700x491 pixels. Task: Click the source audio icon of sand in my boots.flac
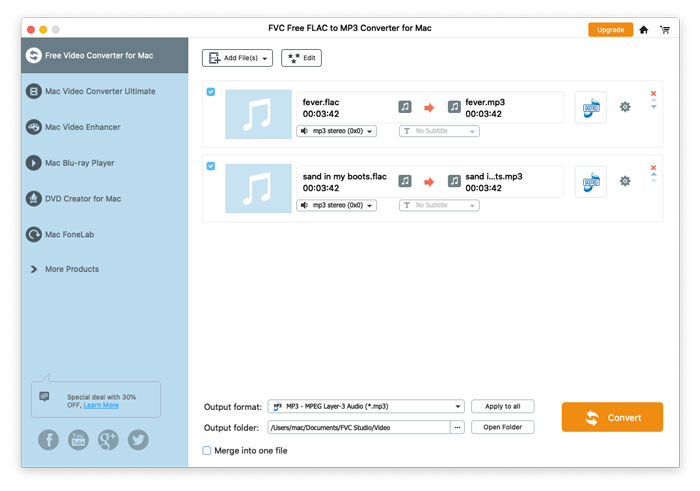coord(405,181)
